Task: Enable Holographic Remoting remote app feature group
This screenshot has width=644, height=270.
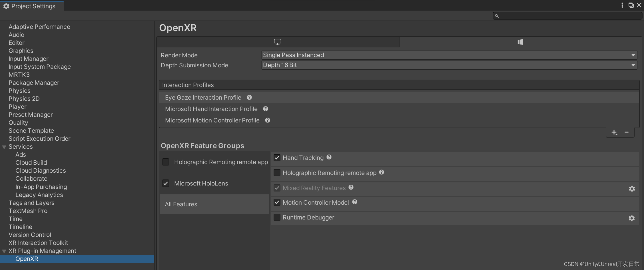Action: (x=166, y=162)
